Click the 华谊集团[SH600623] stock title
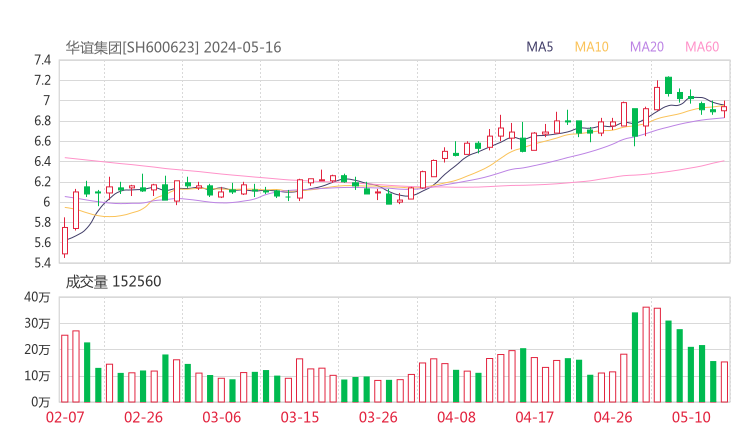 coord(132,47)
